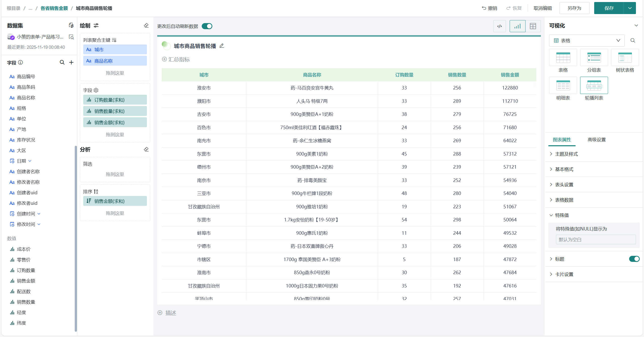
Task: Click edit pencil beside chart title
Action: click(x=222, y=46)
